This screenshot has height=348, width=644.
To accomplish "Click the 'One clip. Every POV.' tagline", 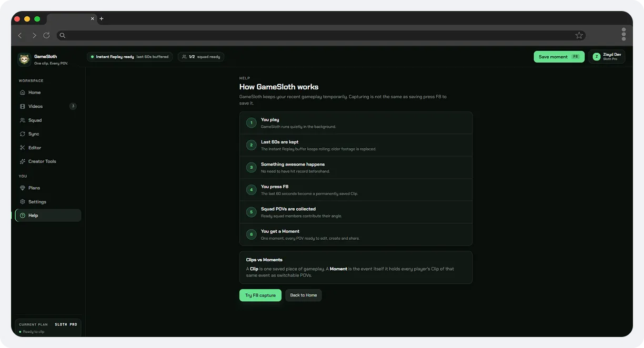I will pos(51,64).
